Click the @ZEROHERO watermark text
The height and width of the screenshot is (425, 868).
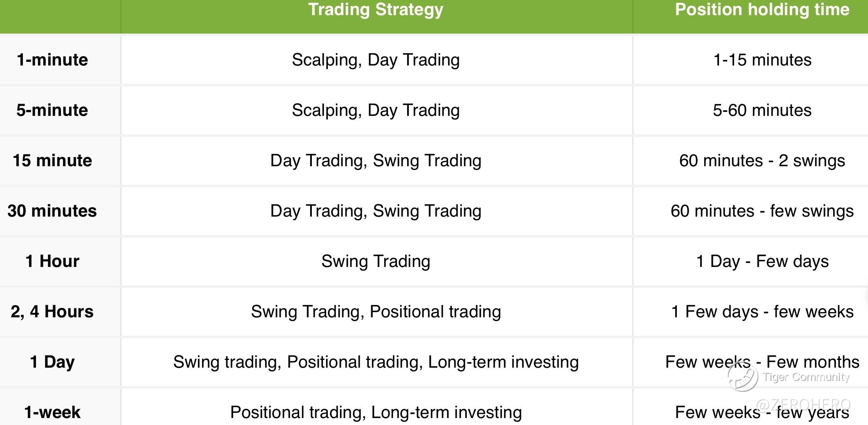pyautogui.click(x=804, y=405)
